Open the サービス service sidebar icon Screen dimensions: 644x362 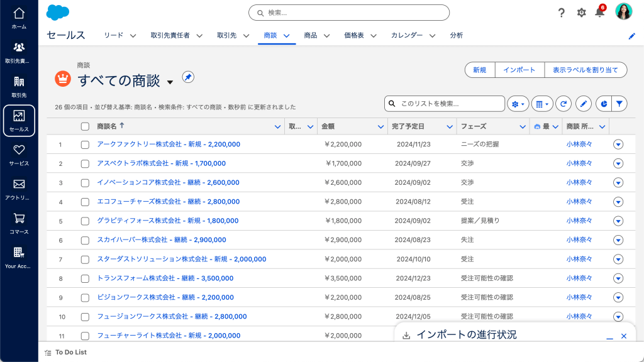19,155
